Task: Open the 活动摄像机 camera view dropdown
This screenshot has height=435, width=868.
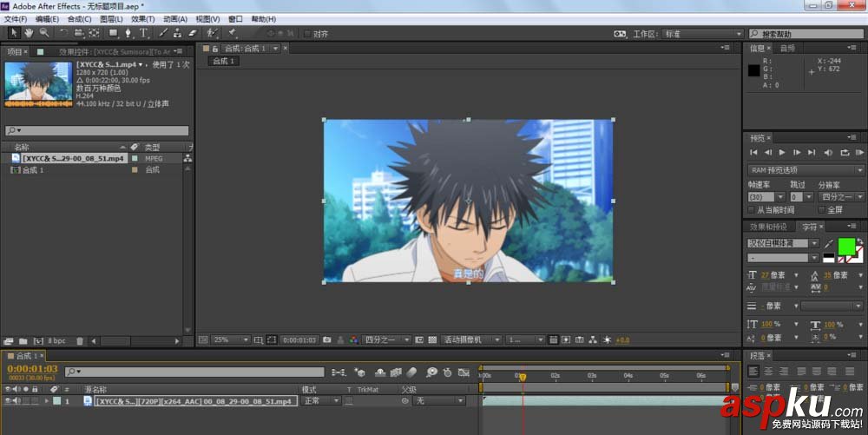Action: tap(471, 339)
